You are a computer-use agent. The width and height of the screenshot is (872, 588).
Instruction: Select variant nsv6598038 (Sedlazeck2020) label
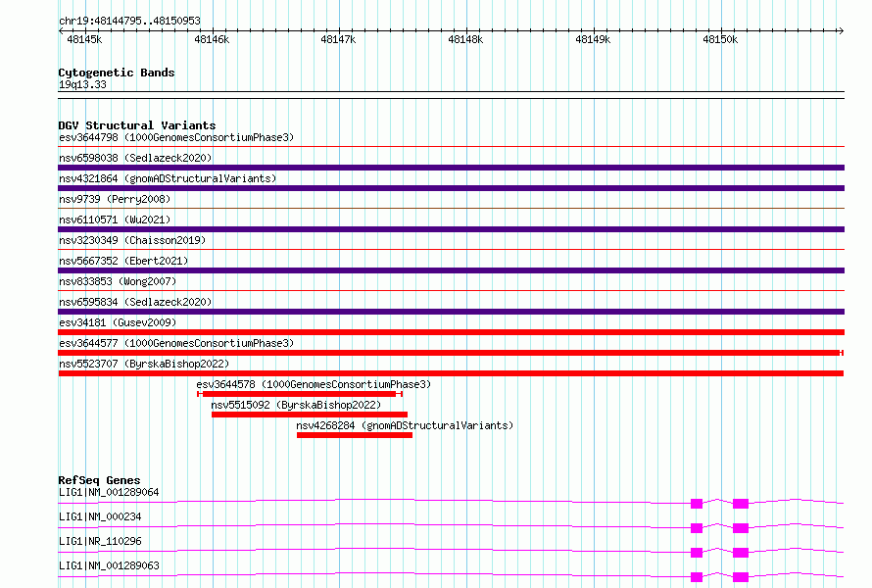135,158
